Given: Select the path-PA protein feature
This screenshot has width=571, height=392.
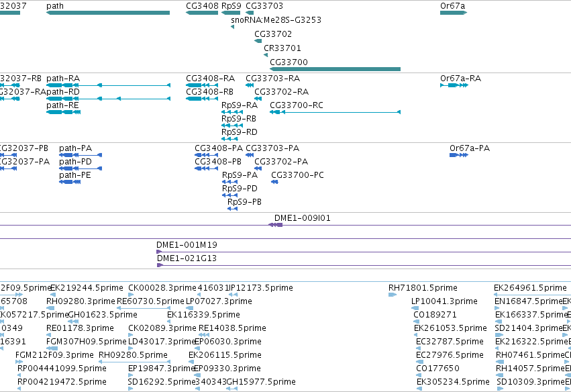Looking at the screenshot, I should pos(81,155).
